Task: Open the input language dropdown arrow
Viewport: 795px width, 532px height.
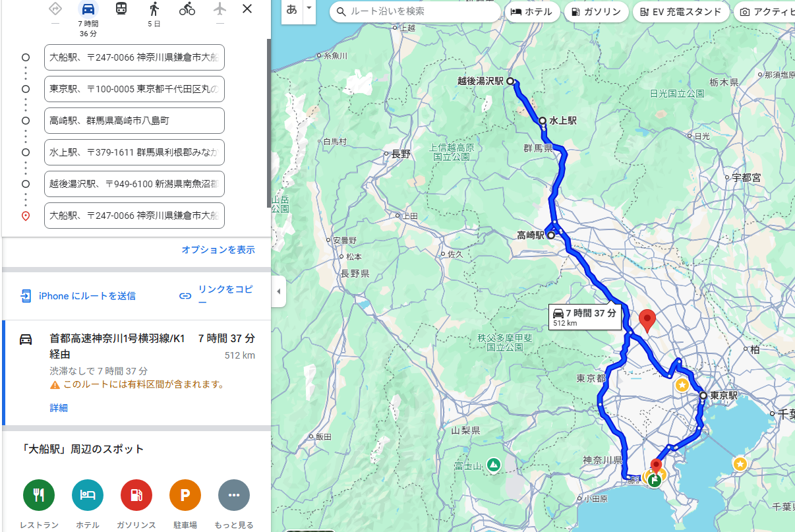Action: 309,10
